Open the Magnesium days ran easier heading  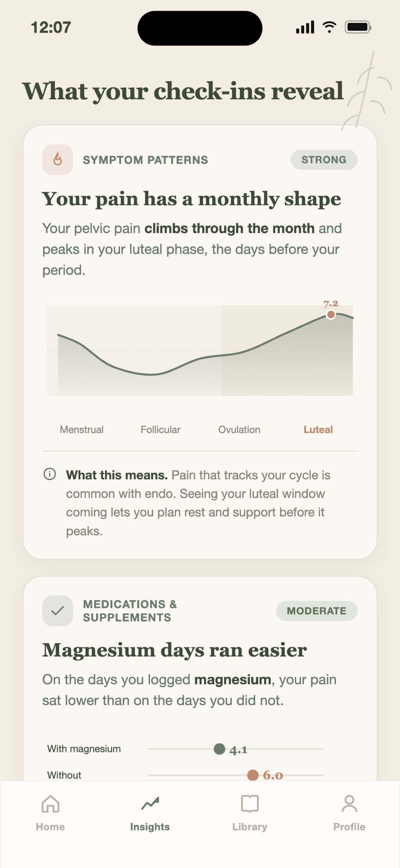[174, 650]
